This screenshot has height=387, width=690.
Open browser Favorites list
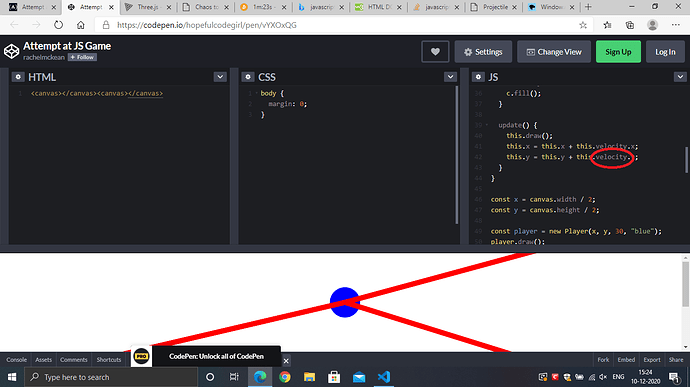click(607, 25)
